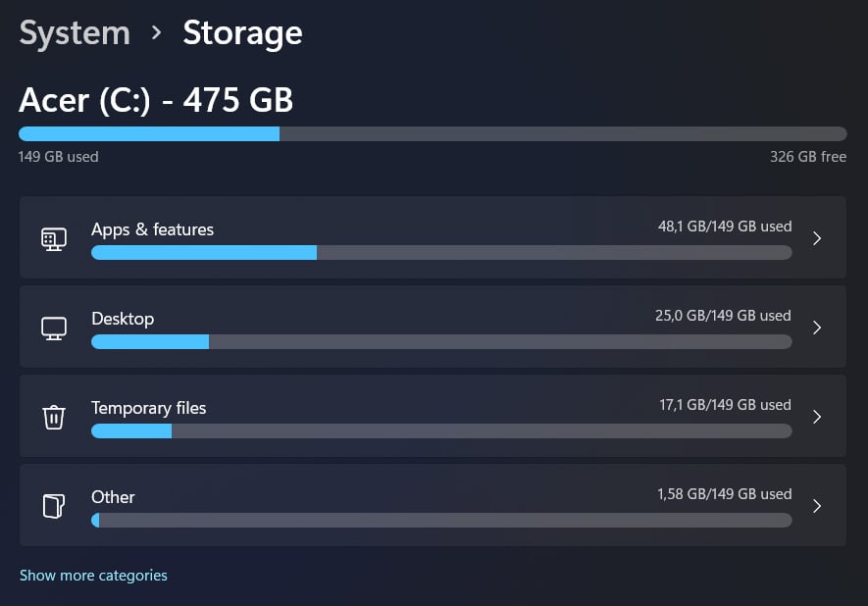
Task: Click the breadcrumb separator arrow after System
Action: pos(157,33)
